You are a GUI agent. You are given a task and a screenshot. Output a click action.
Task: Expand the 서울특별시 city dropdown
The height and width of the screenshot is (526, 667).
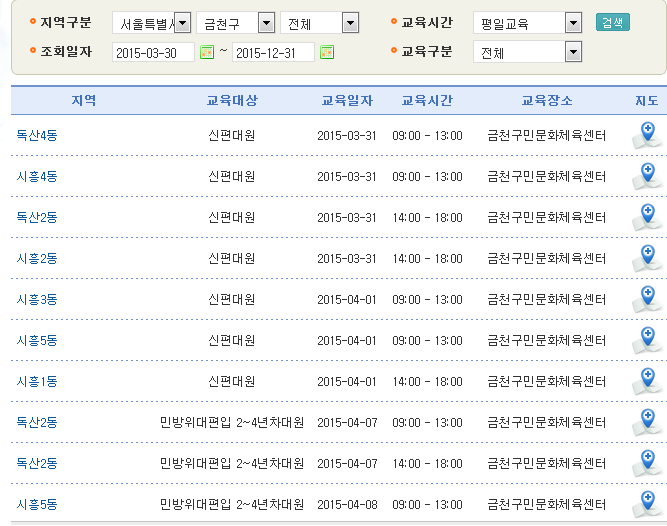(x=182, y=23)
